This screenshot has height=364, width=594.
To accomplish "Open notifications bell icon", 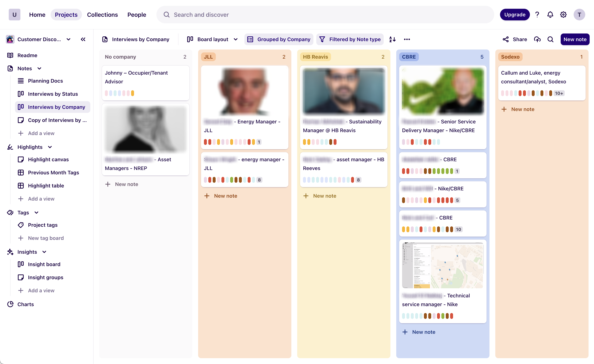I will pos(550,15).
